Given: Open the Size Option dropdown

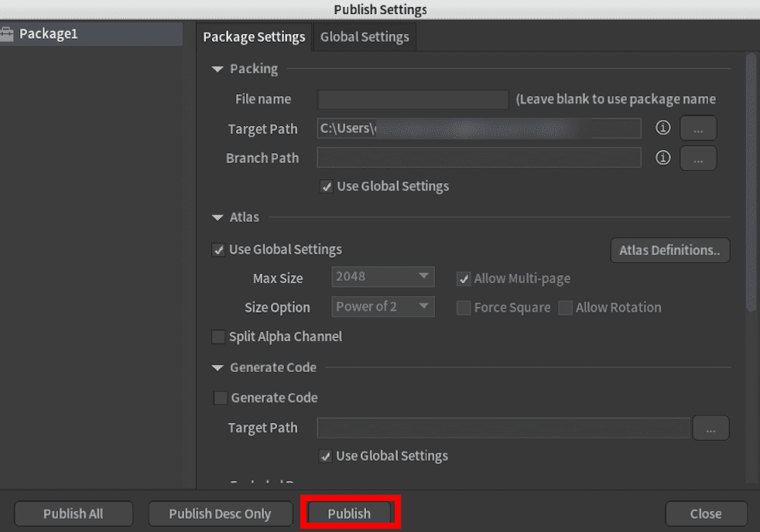Looking at the screenshot, I should (383, 307).
